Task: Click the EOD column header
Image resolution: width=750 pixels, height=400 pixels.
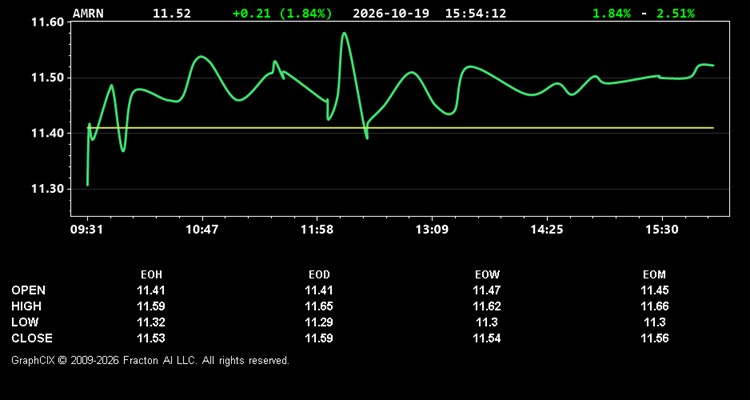Action: [319, 275]
